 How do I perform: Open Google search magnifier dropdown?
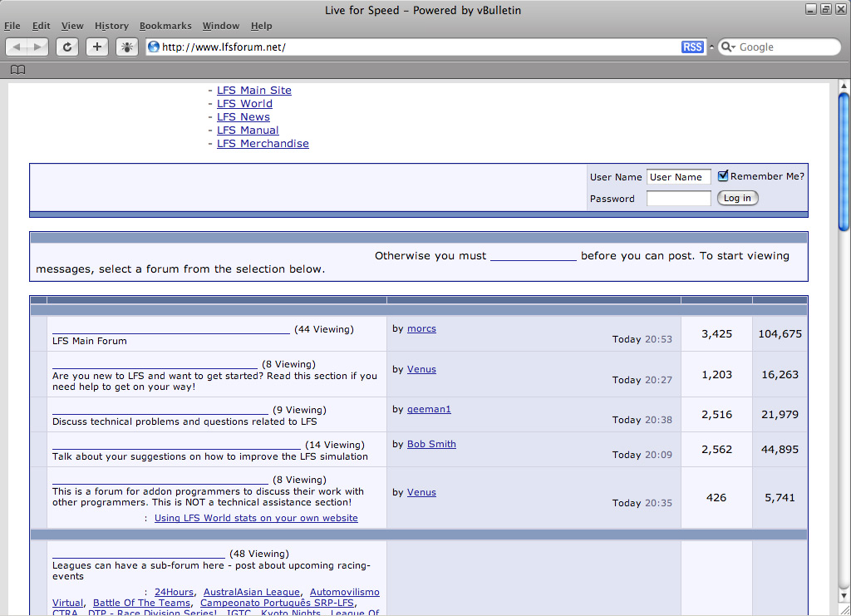(728, 47)
